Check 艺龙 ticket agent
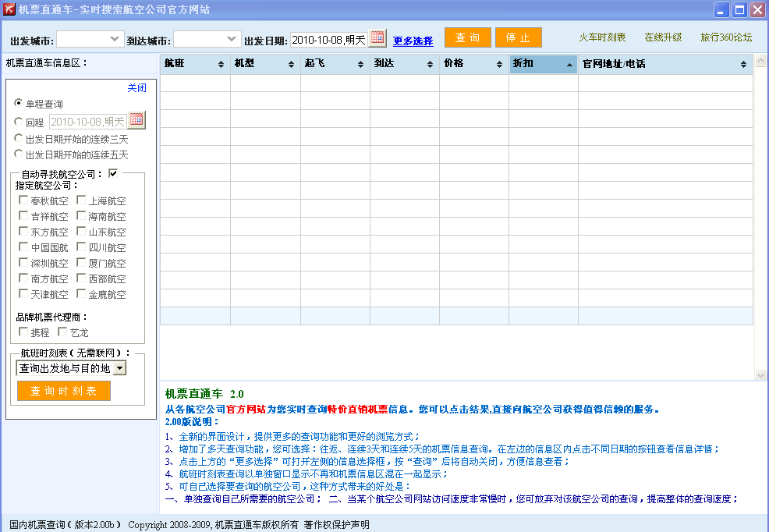Screen dimensions: 769x532 pyautogui.click(x=62, y=332)
